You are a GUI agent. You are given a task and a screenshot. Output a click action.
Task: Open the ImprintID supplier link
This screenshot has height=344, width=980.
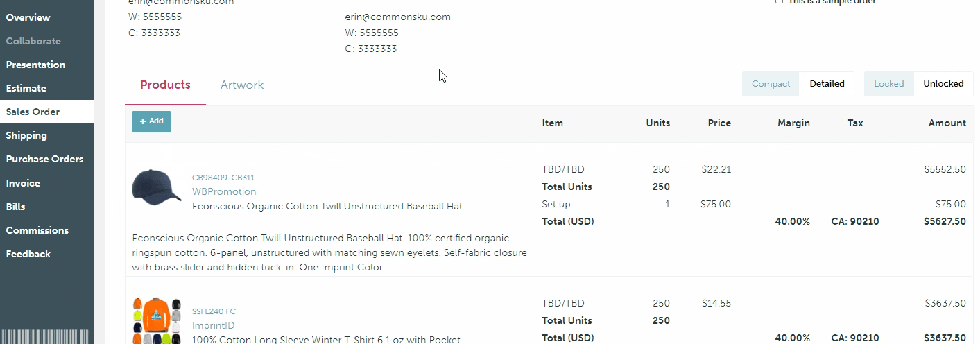click(x=213, y=325)
